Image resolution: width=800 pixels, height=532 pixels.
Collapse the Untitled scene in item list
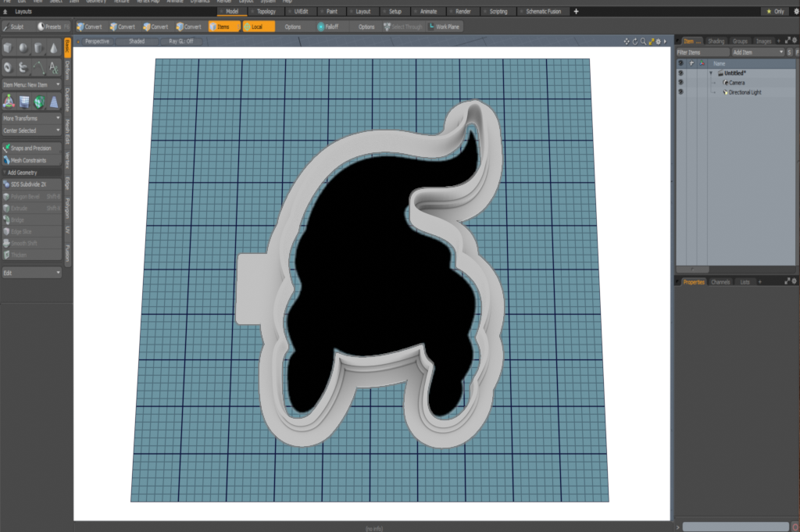point(711,72)
